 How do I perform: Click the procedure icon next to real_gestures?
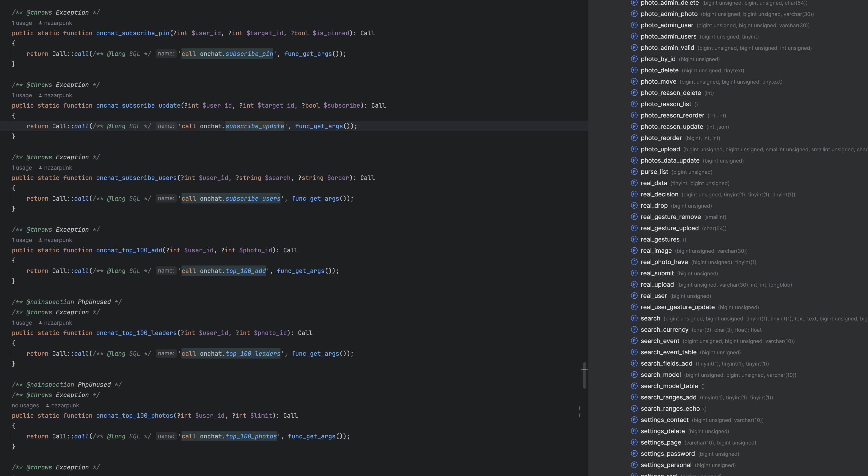634,239
